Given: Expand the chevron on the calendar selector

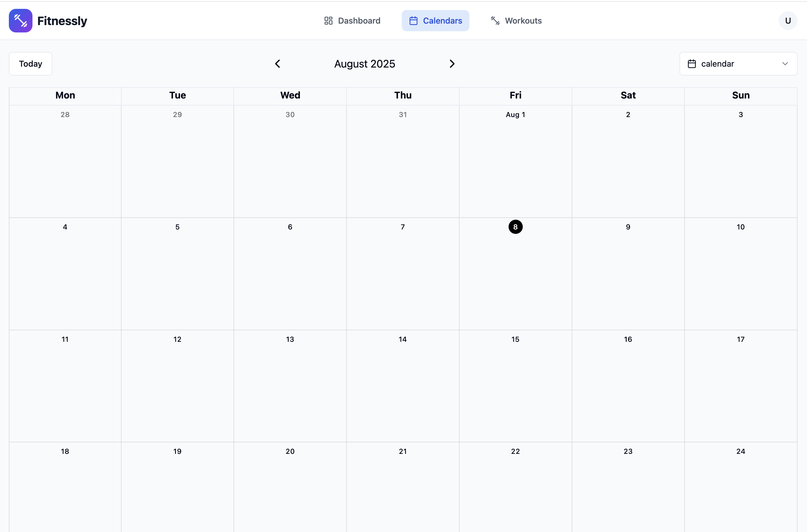Looking at the screenshot, I should [785, 63].
